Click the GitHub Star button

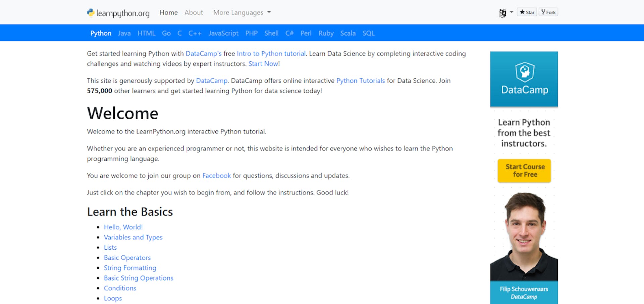pyautogui.click(x=527, y=12)
